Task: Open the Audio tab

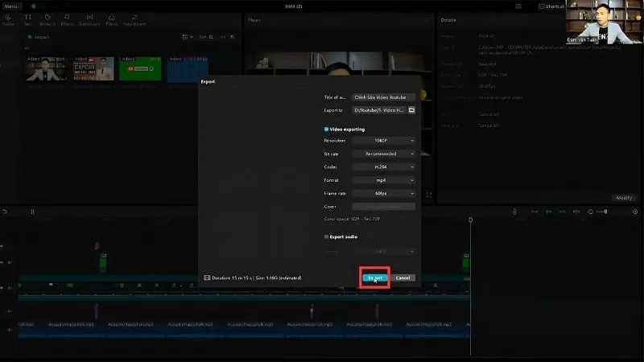Action: 8,19
